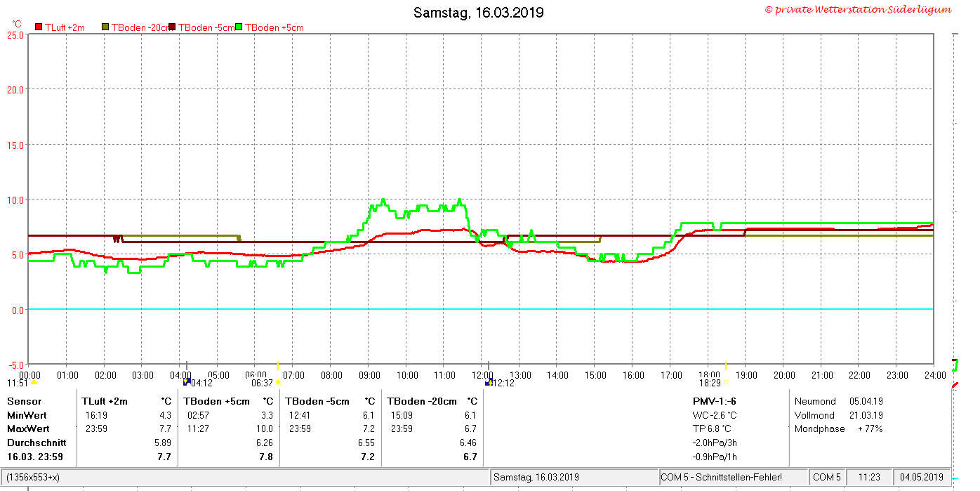The width and height of the screenshot is (980, 491).
Task: Select the TBoden -5cm legend dark red square
Action: click(172, 27)
